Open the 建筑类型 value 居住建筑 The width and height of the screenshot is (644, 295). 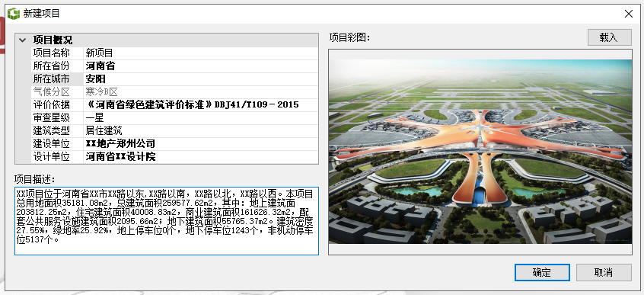pyautogui.click(x=201, y=131)
